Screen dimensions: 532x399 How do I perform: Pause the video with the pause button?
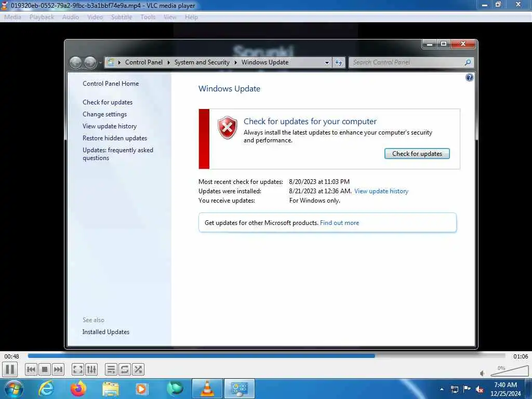tap(10, 369)
